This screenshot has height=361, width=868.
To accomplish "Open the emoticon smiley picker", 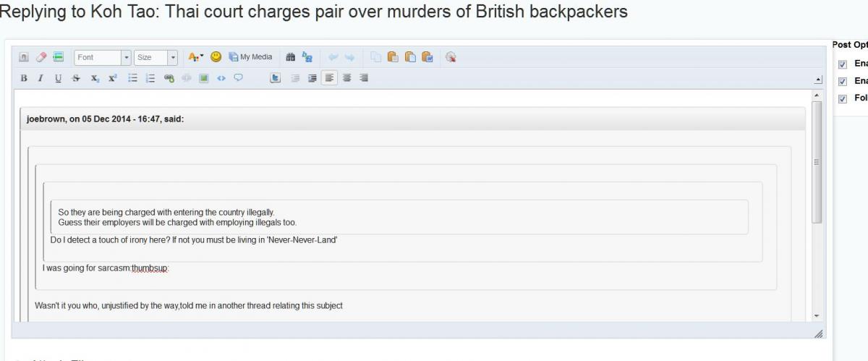I will pos(216,57).
